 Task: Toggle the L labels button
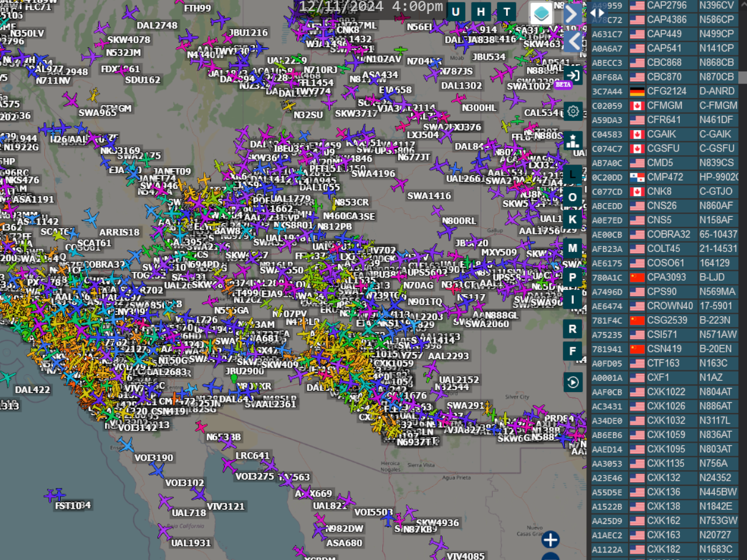pyautogui.click(x=573, y=174)
